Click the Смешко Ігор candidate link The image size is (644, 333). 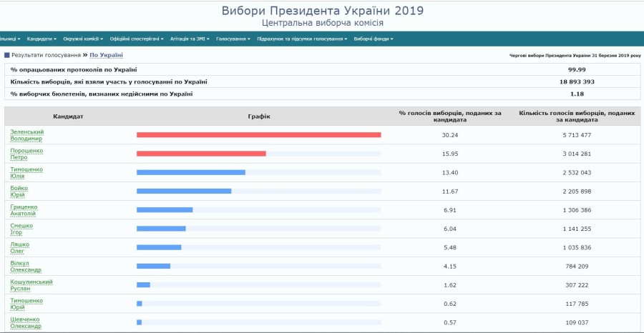coord(21,229)
